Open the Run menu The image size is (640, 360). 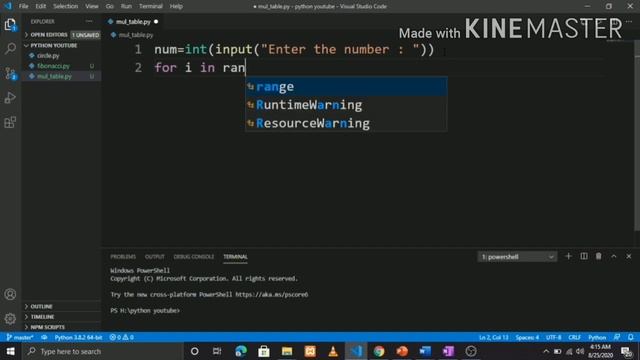[x=126, y=6]
